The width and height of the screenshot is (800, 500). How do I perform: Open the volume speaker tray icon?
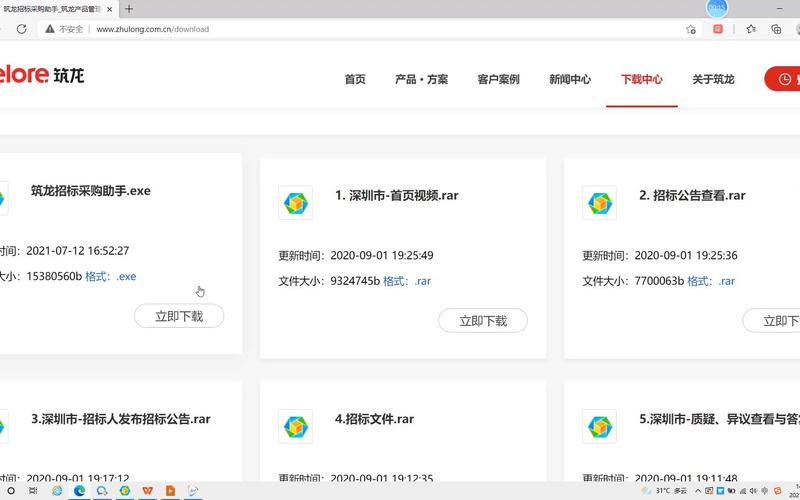pyautogui.click(x=754, y=491)
